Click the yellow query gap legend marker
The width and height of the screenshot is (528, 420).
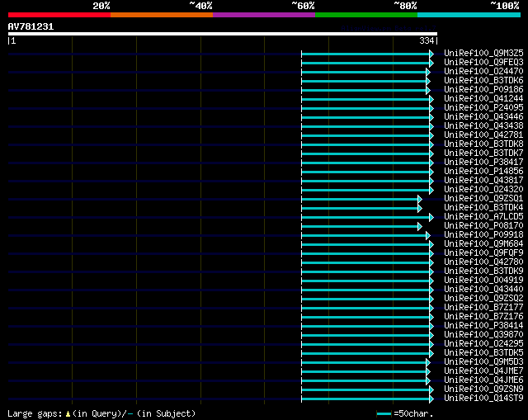pos(68,414)
